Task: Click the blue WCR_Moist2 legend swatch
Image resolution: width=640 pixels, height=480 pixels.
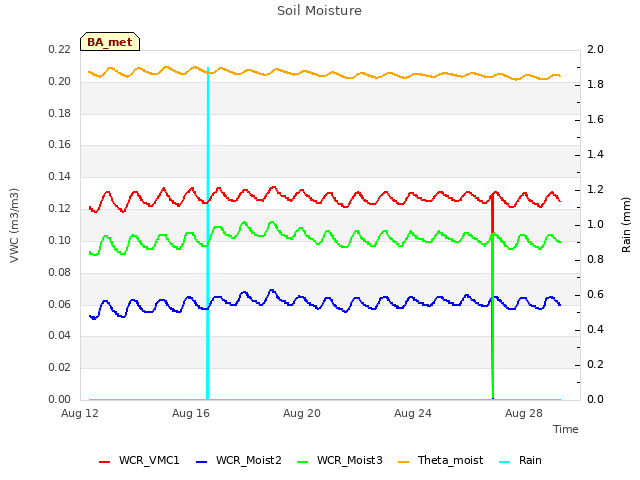Action: pos(202,462)
